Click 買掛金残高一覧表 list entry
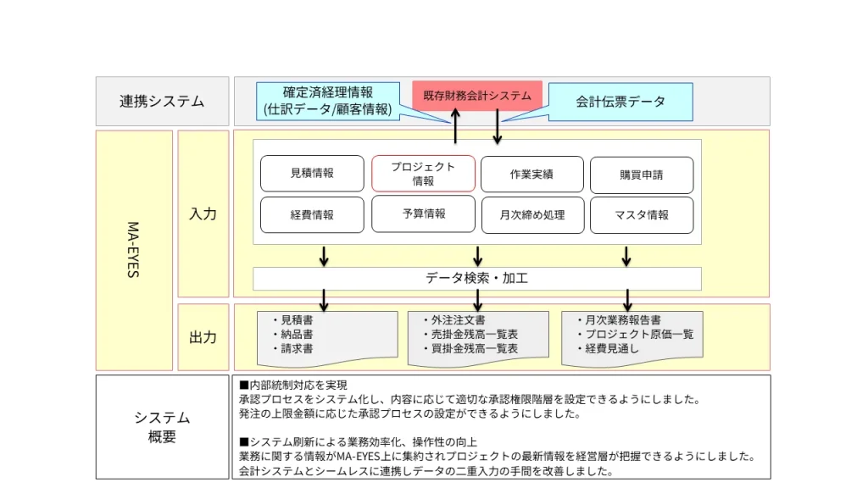 click(475, 348)
